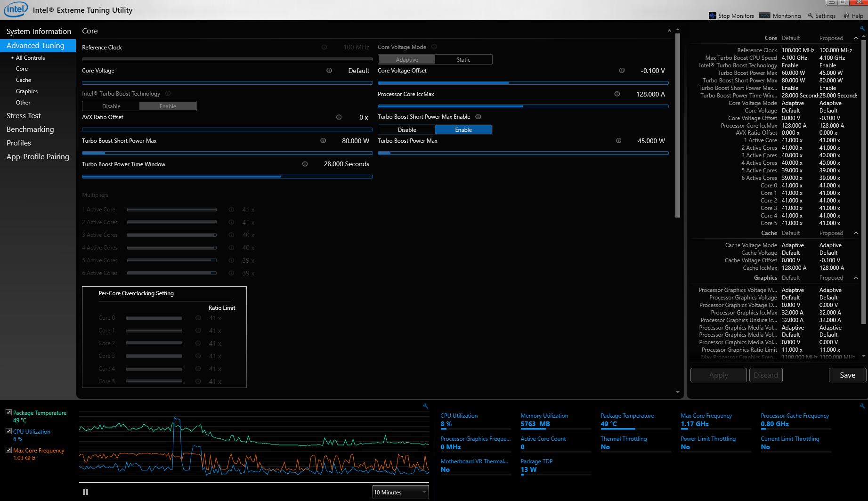Enable Intel Turbo Boost Technology
This screenshot has width=868, height=501.
pos(168,106)
